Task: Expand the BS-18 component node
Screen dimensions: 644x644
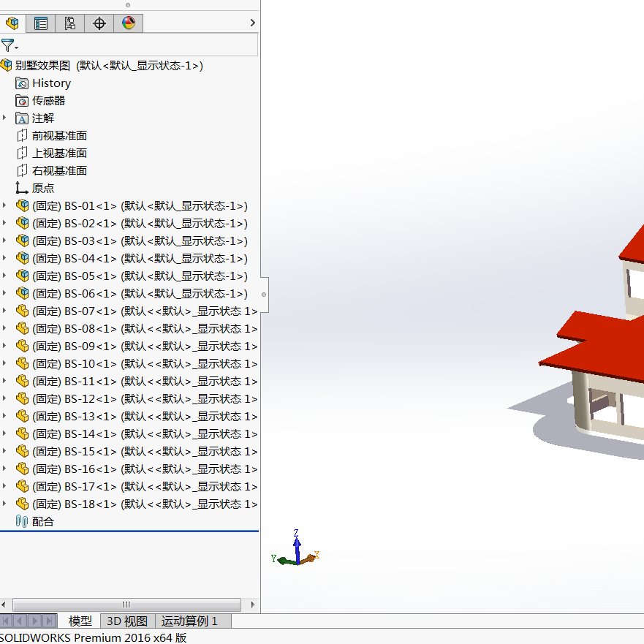Action: [4, 504]
